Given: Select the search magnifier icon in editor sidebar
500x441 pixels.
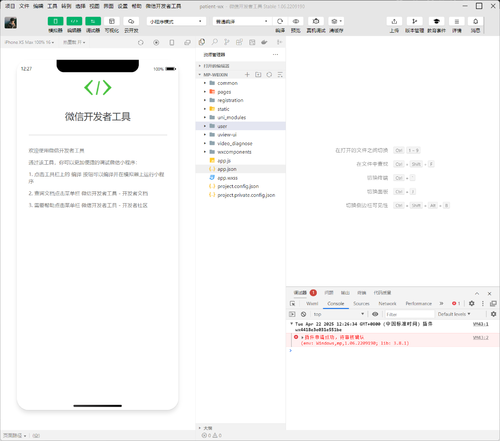Looking at the screenshot, I should (215, 42).
